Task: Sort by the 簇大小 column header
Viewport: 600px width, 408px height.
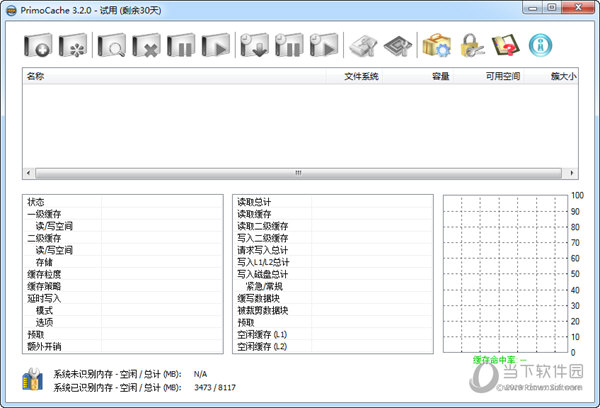Action: [550, 76]
